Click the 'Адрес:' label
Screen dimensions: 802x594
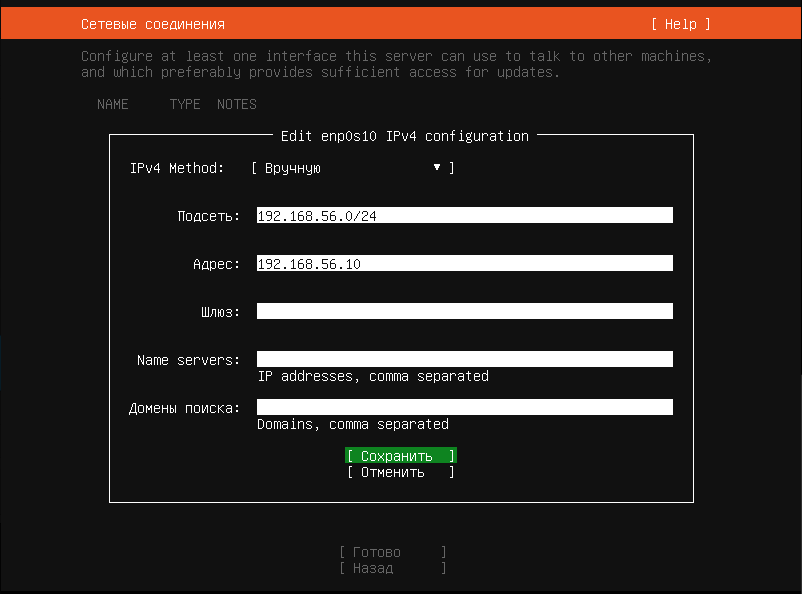point(216,264)
